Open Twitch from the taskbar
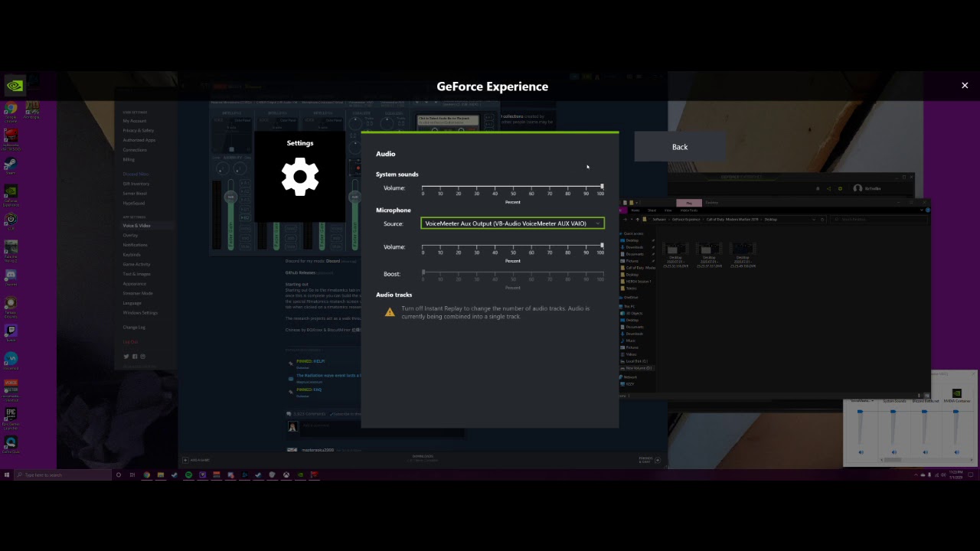 (203, 475)
